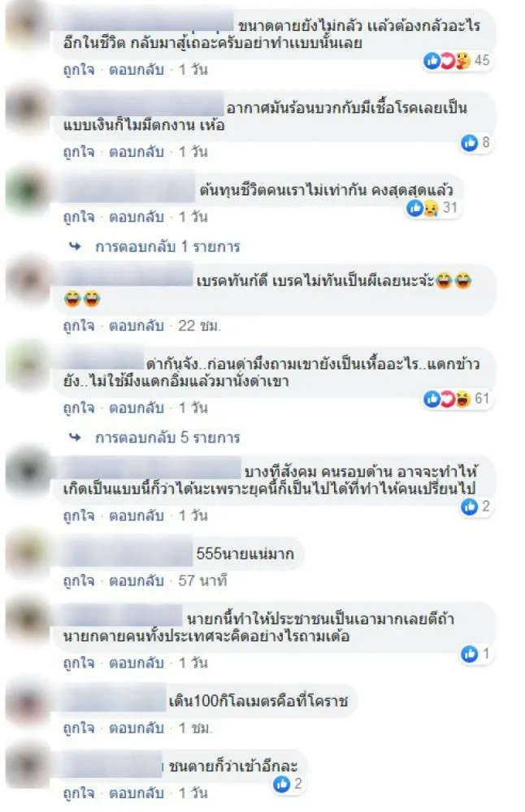Reply to the hot weather comment via "ตอบกลับ"
This screenshot has height=812, width=525.
(x=137, y=152)
